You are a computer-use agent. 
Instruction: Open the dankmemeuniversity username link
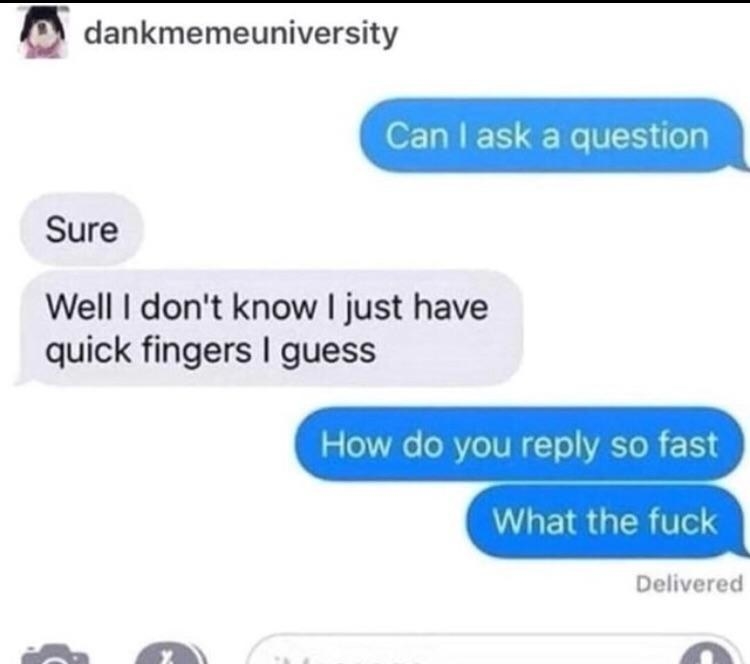pyautogui.click(x=241, y=34)
